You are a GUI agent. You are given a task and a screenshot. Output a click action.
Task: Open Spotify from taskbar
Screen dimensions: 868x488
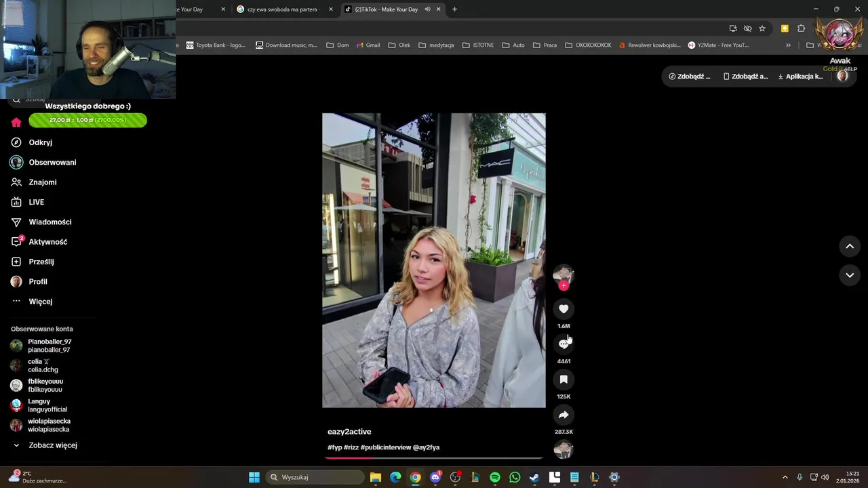coord(495,477)
